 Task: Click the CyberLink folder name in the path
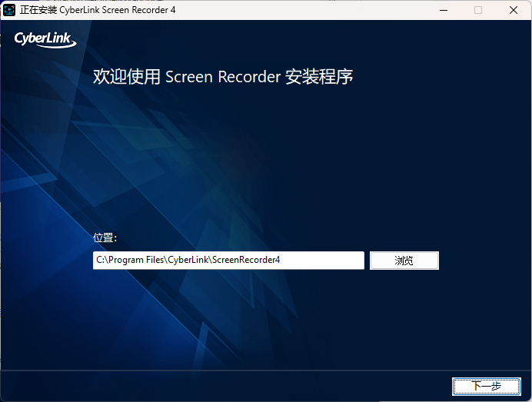point(189,261)
